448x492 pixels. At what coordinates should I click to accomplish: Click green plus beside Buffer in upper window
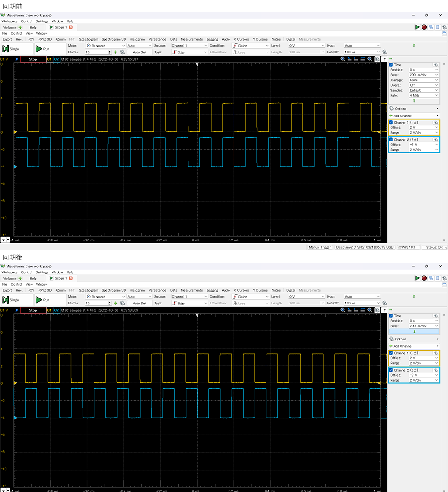tap(115, 52)
